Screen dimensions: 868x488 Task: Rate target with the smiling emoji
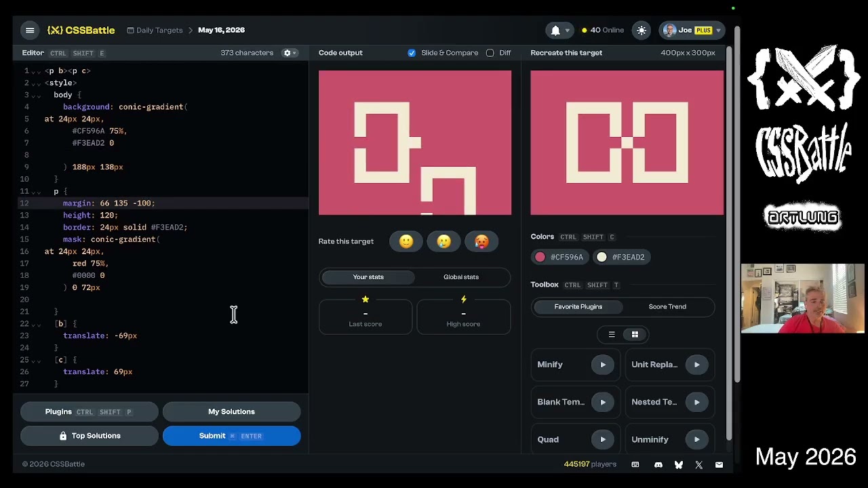click(406, 241)
